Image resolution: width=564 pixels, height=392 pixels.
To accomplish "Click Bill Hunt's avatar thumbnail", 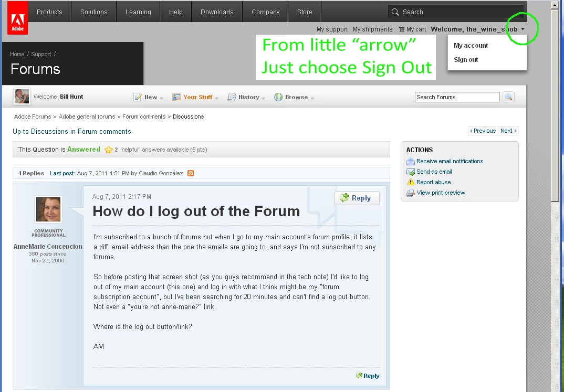I will 22,96.
